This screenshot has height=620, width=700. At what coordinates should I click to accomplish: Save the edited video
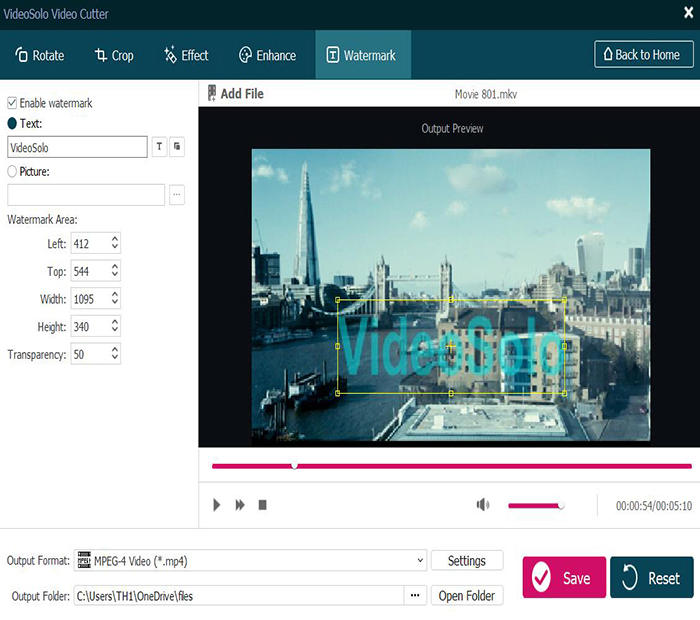pos(564,578)
